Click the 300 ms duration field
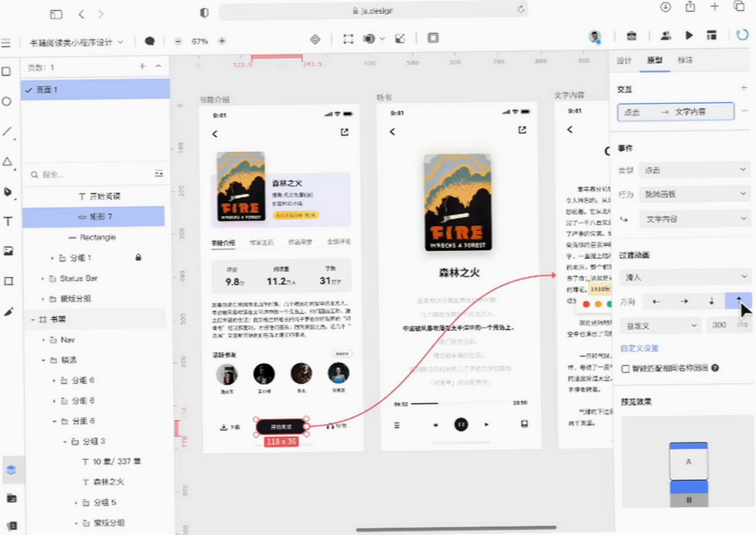Screen dimensions: 756x535 (x=728, y=326)
